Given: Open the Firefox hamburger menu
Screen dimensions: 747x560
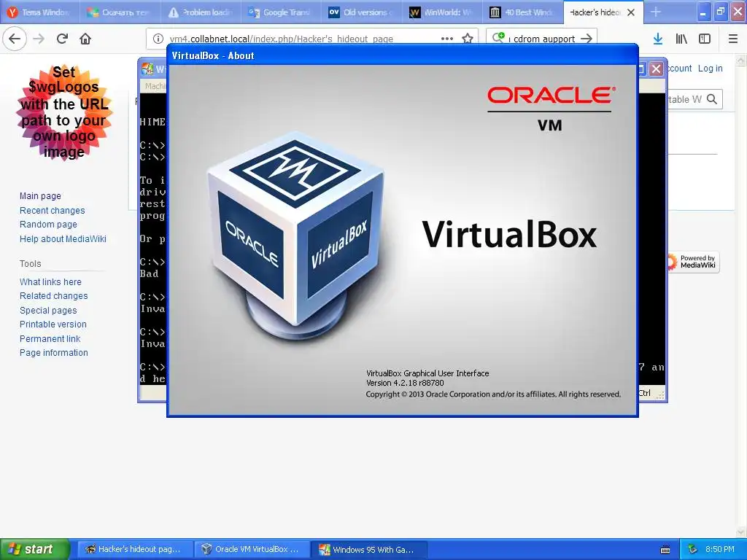Looking at the screenshot, I should tap(733, 39).
